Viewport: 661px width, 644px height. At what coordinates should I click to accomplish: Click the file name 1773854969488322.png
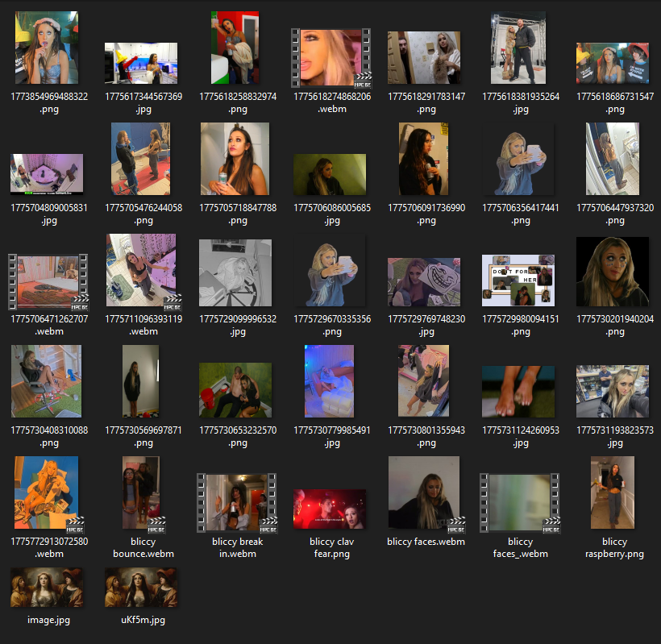49,103
